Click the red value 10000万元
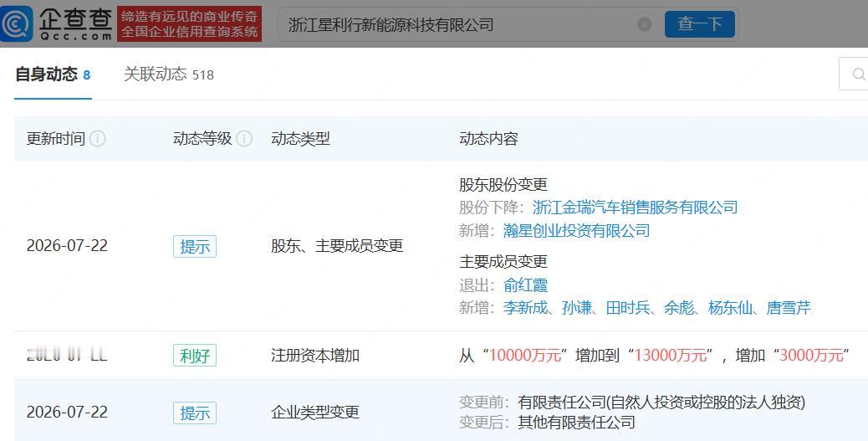The image size is (868, 441). (x=525, y=355)
